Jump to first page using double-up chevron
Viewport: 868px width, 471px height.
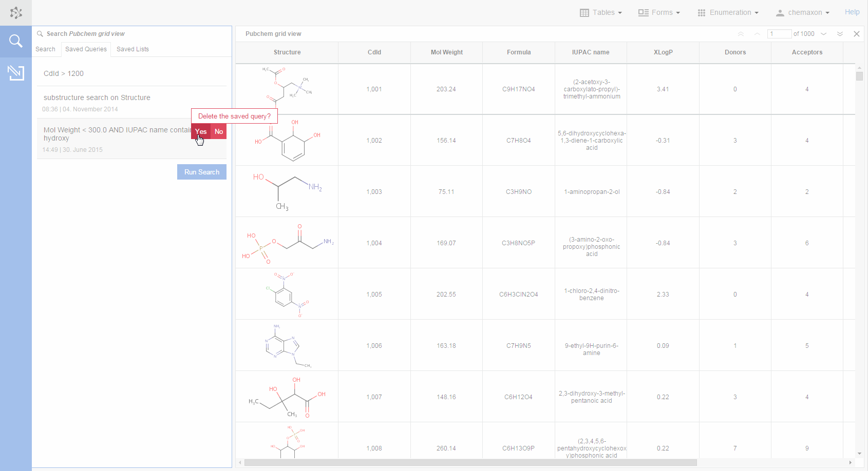point(741,34)
